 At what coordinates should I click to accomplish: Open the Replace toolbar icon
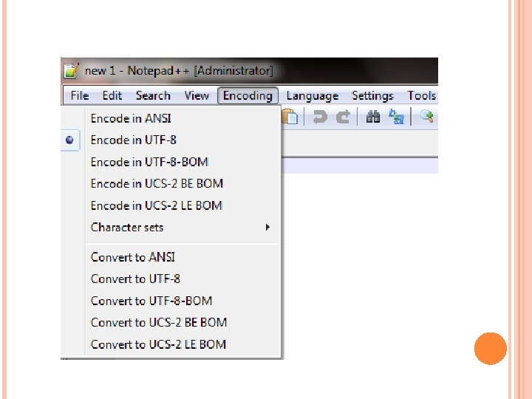396,117
